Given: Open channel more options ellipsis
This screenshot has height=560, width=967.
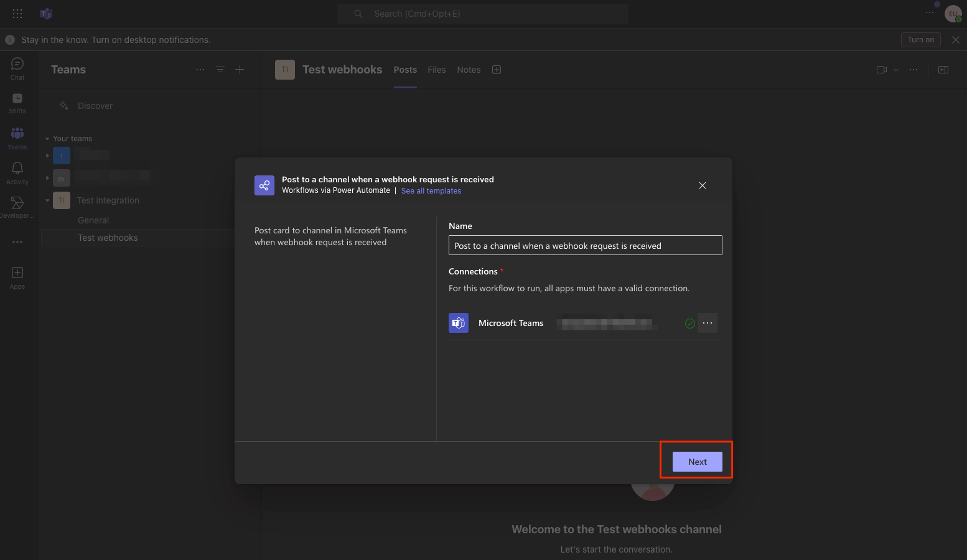Looking at the screenshot, I should [x=913, y=70].
